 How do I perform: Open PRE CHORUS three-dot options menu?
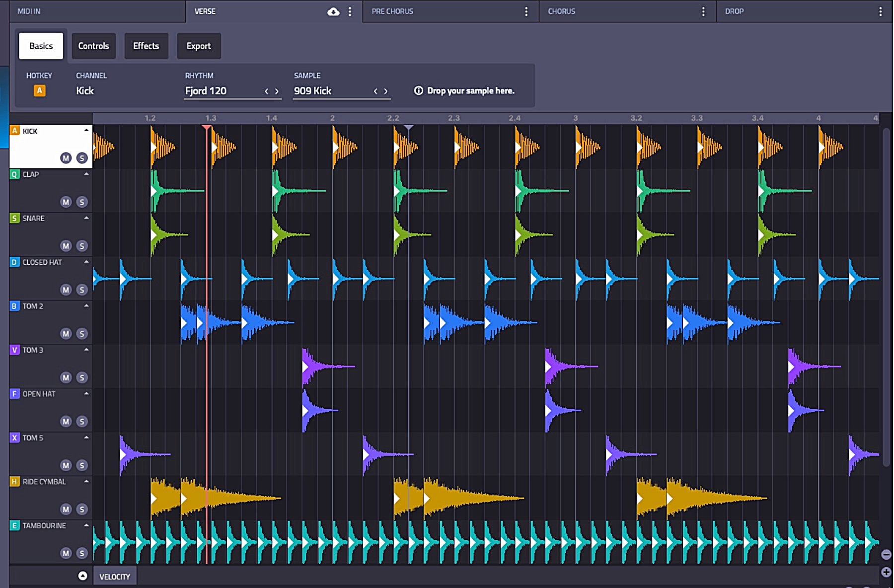[x=526, y=11]
